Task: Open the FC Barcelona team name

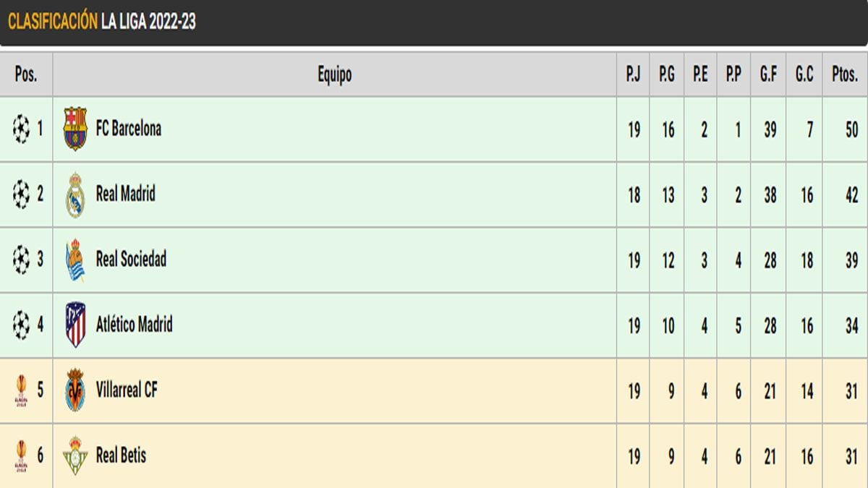Action: [x=129, y=129]
